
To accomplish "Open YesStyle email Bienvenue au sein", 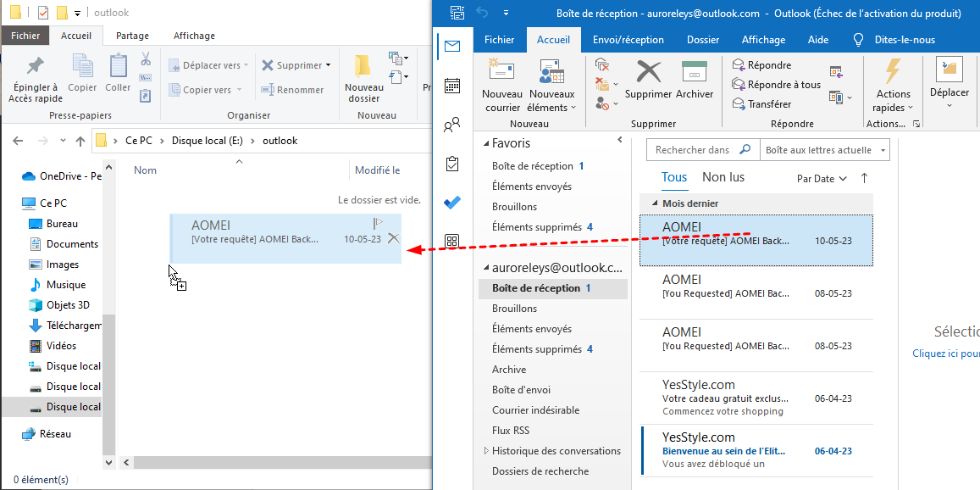I will (757, 450).
